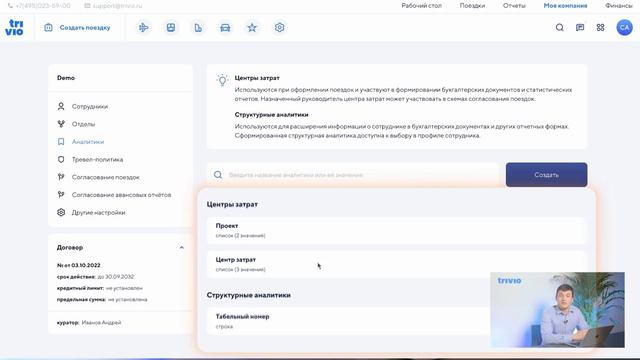
Task: Click the Тревел-политика shield icon
Action: coord(61,160)
